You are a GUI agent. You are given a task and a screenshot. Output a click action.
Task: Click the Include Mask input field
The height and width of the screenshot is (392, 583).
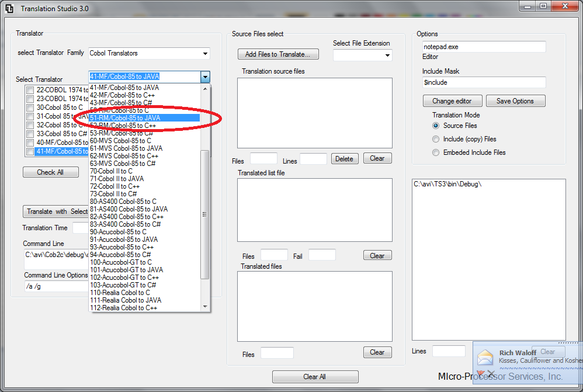484,82
